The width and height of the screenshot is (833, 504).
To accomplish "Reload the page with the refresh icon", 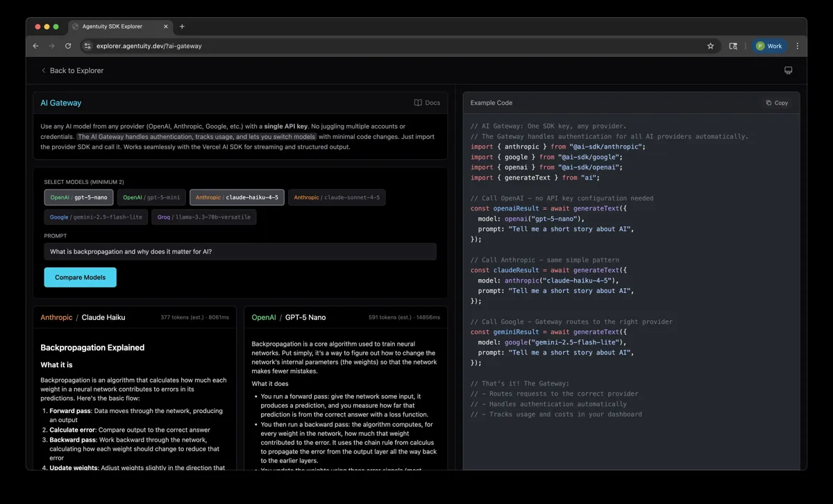I will pyautogui.click(x=67, y=46).
